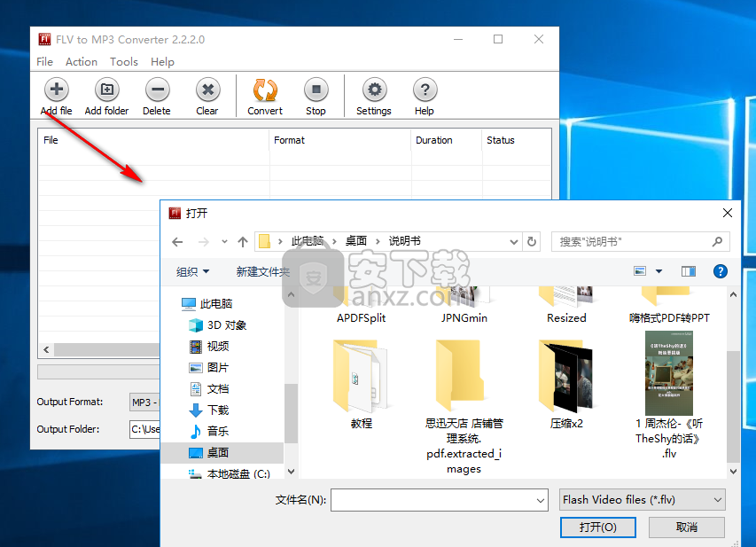Sort by the Duration column header

(x=447, y=140)
